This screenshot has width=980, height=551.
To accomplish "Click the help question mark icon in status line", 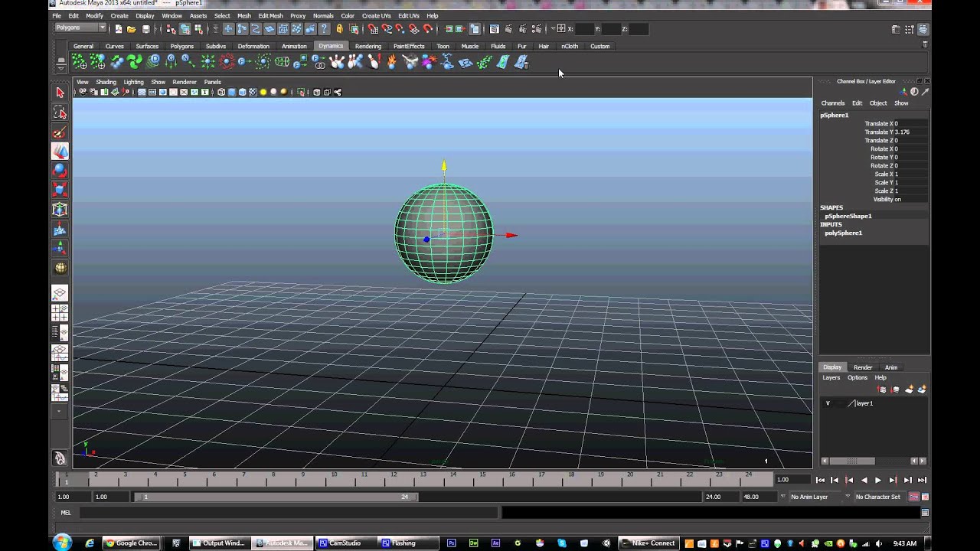I will (x=324, y=29).
